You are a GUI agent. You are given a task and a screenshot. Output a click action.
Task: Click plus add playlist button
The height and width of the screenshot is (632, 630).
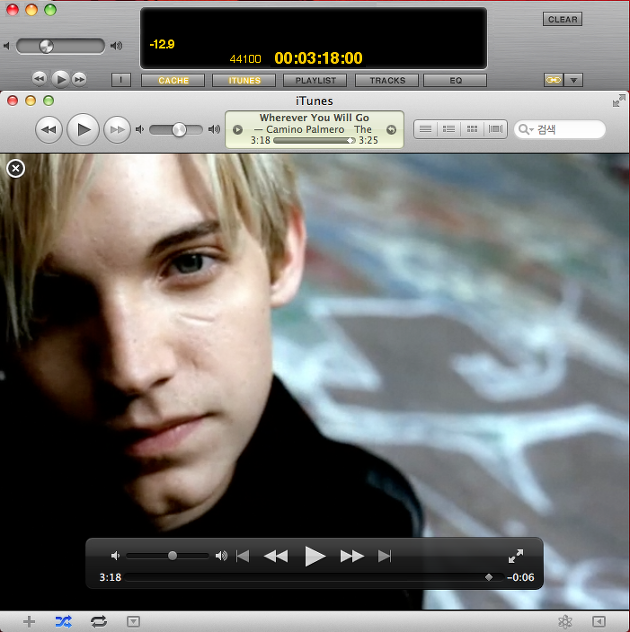(x=29, y=621)
